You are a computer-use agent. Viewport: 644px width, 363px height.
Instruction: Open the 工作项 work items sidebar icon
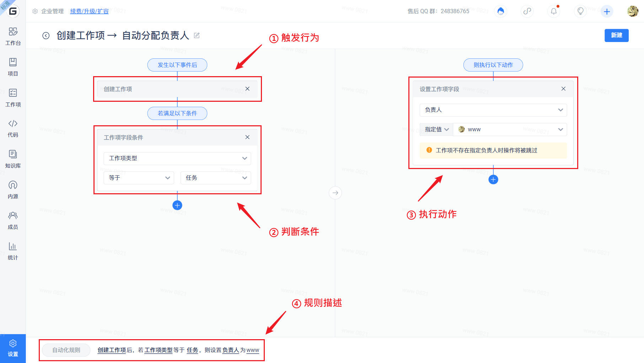click(x=13, y=98)
